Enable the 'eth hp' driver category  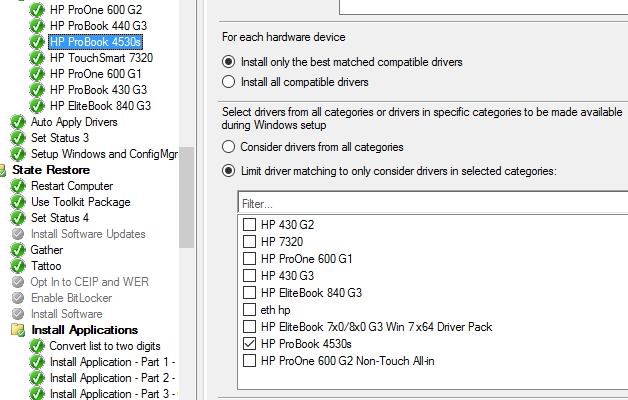click(x=249, y=309)
